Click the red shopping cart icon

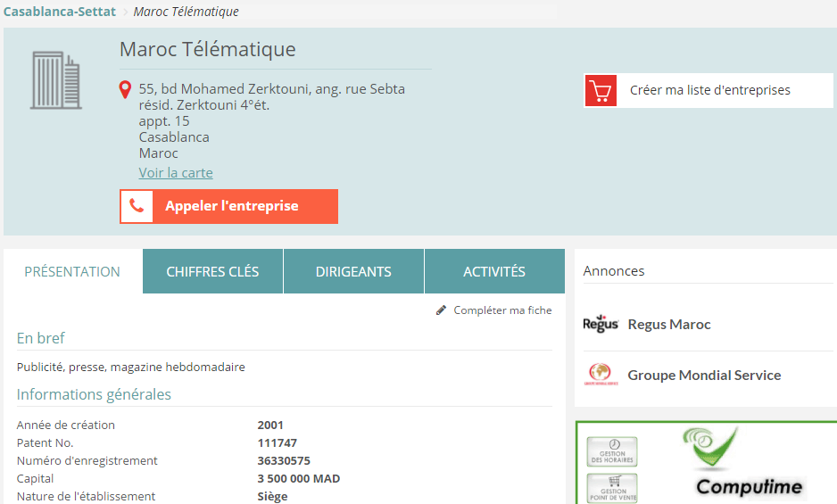pyautogui.click(x=601, y=91)
